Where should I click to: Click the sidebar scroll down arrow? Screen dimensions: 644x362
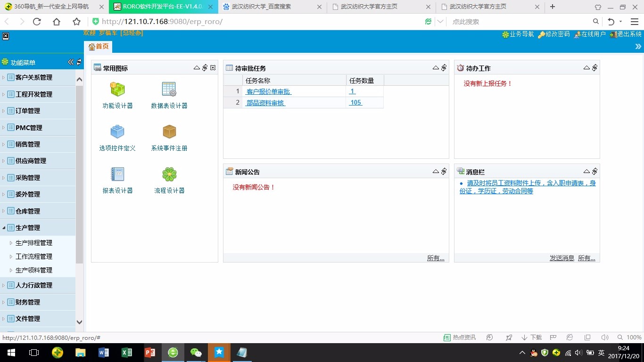pos(79,322)
